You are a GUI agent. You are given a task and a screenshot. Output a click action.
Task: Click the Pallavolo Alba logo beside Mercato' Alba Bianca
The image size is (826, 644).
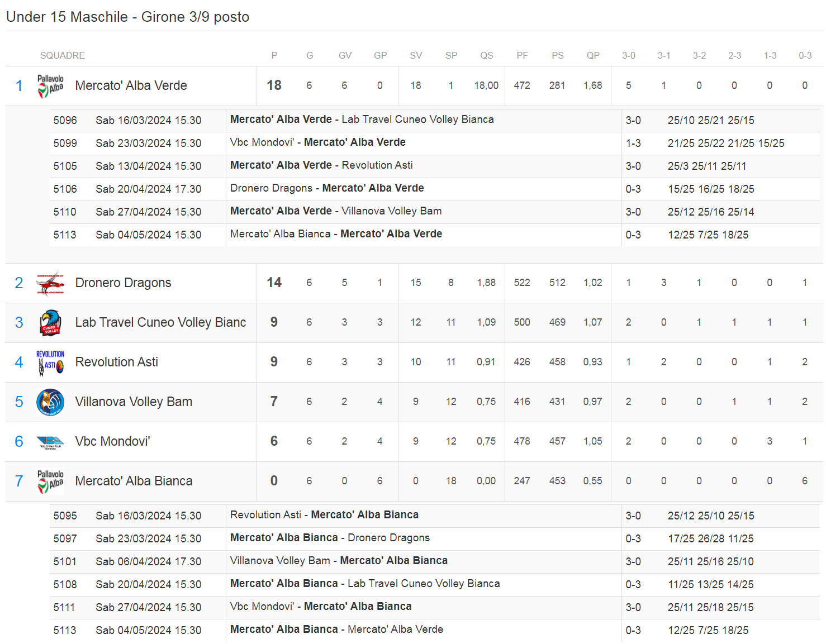point(50,481)
